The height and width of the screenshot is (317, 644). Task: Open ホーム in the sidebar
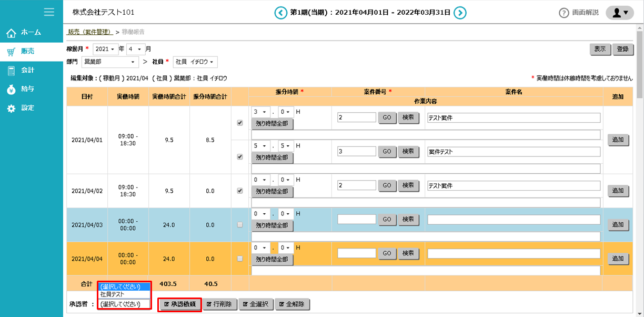pos(31,33)
